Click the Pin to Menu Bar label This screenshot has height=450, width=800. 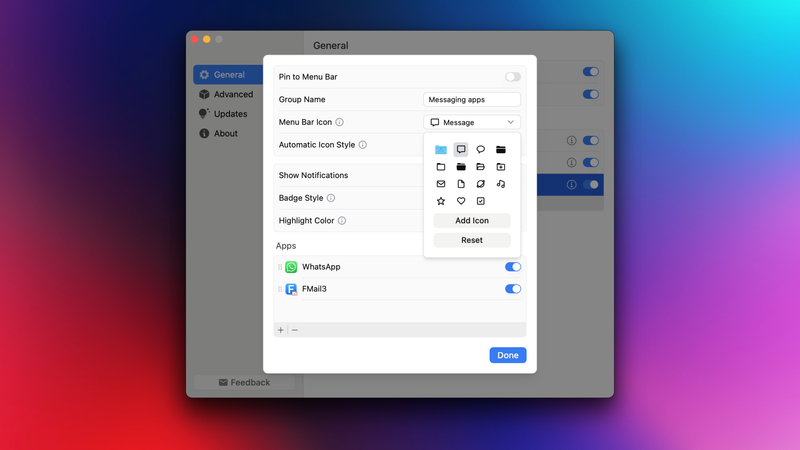click(x=308, y=77)
